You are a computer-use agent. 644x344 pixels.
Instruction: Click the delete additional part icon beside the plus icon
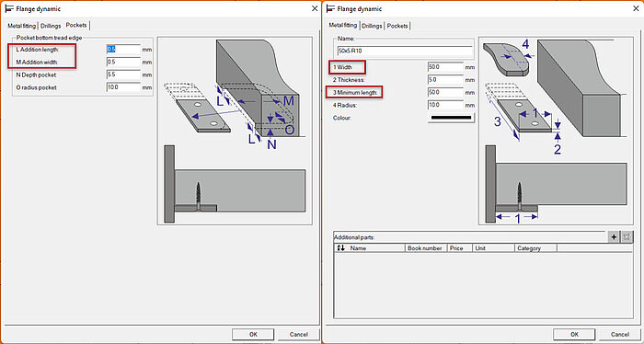(x=627, y=237)
